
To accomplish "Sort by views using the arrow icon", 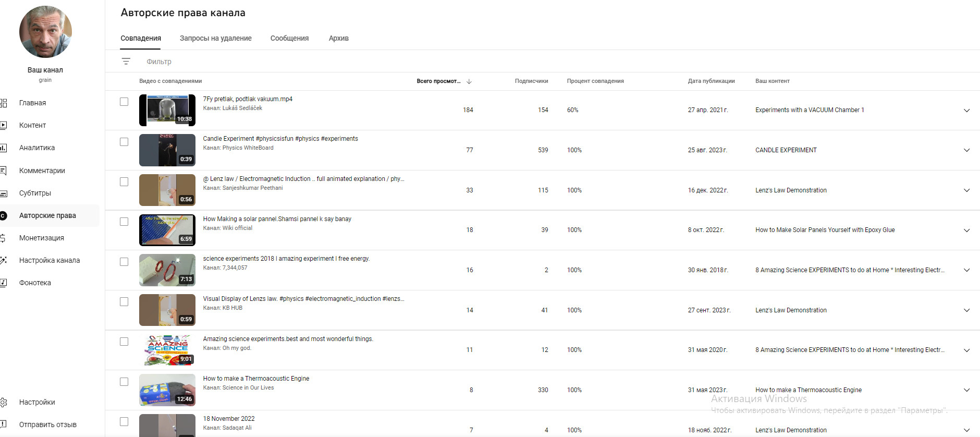I will (469, 81).
